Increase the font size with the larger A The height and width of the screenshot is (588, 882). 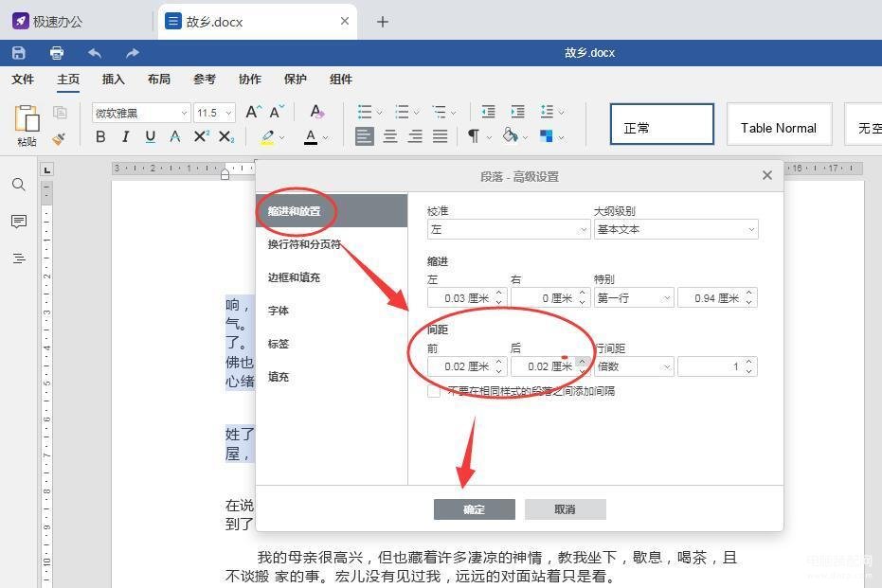point(253,112)
